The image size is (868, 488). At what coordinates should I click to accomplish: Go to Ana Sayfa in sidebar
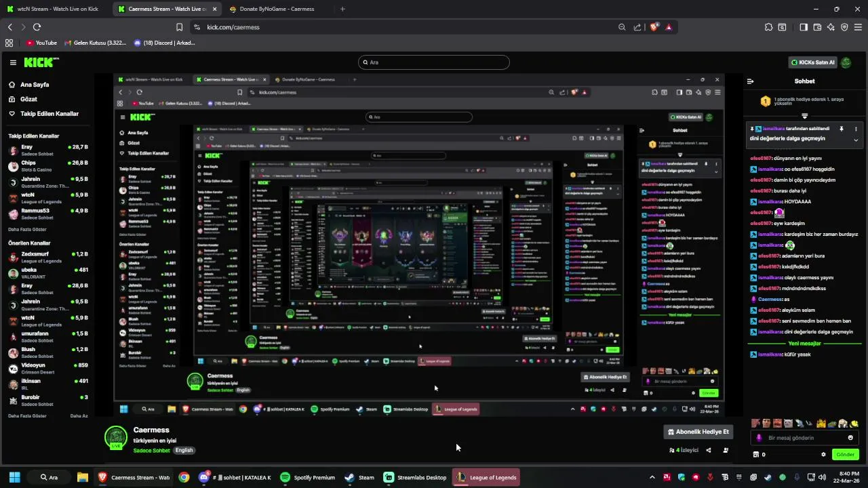pyautogui.click(x=29, y=85)
